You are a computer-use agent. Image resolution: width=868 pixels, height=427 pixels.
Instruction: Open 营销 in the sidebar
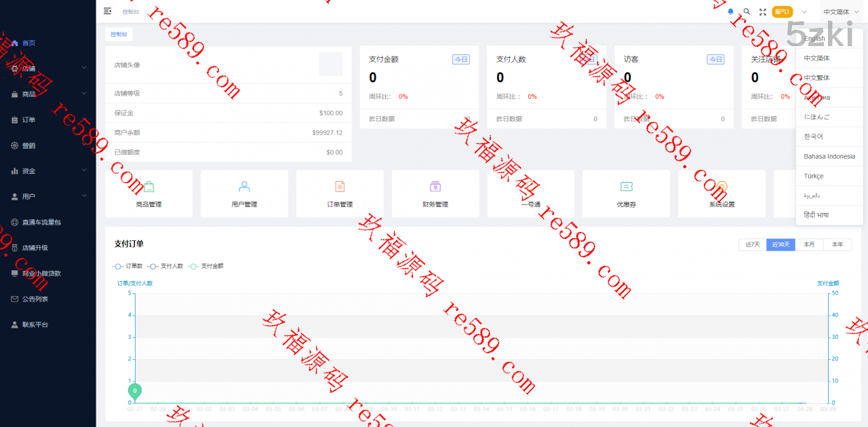pos(47,145)
